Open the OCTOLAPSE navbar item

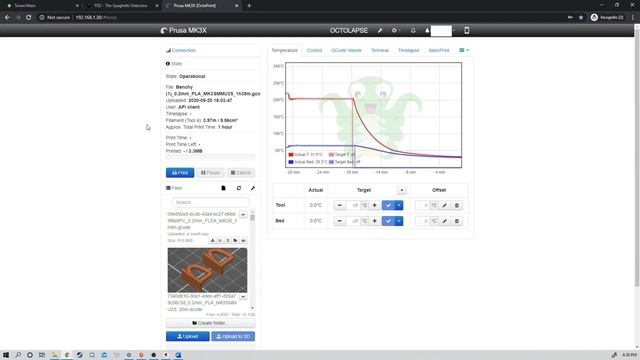click(349, 31)
